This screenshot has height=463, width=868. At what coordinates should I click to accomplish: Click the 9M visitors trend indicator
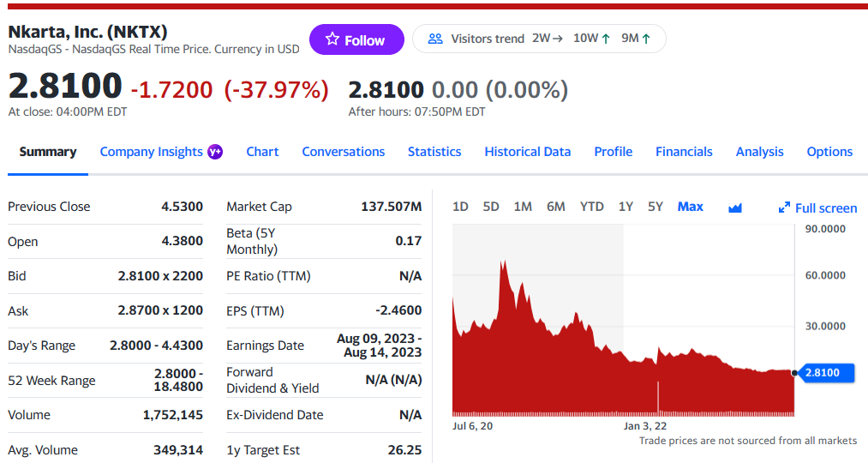[x=636, y=39]
